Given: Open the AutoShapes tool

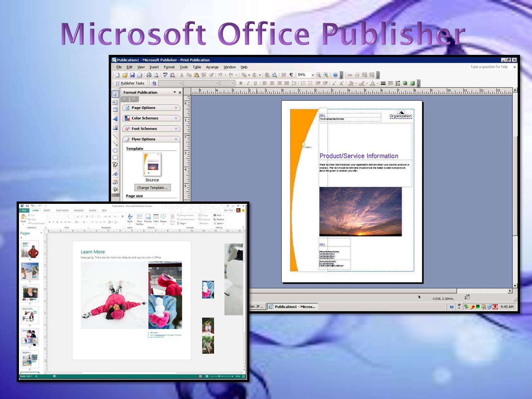Looking at the screenshot, I should [x=115, y=165].
